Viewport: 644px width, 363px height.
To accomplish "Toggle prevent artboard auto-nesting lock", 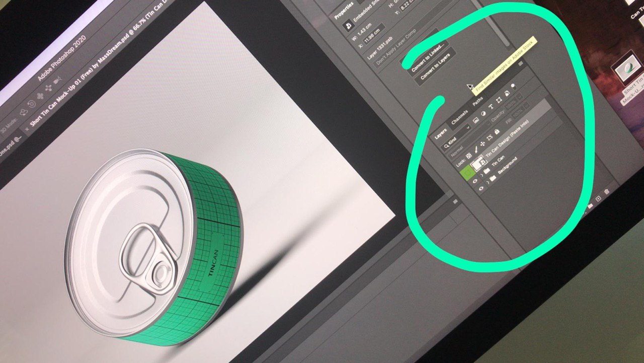I will click(x=490, y=138).
